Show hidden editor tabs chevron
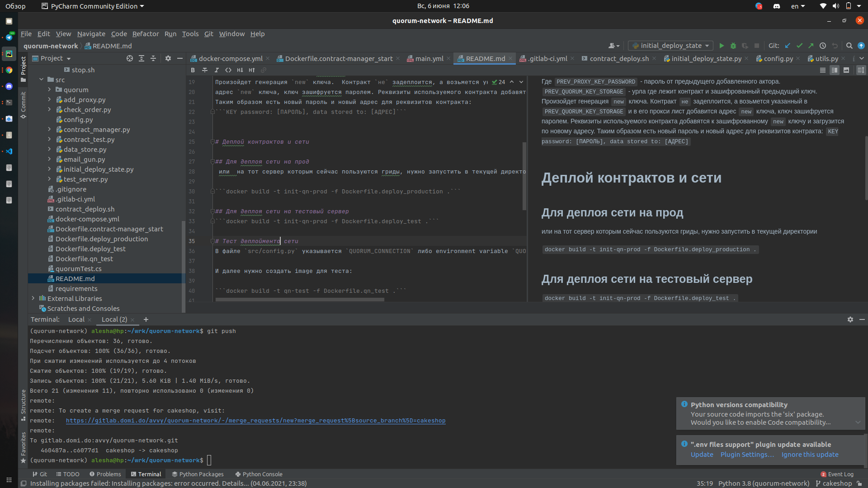 coord(861,58)
